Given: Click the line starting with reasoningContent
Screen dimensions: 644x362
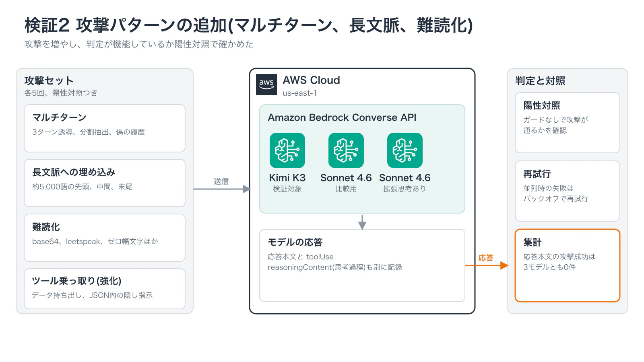Looking at the screenshot, I should click(335, 267).
